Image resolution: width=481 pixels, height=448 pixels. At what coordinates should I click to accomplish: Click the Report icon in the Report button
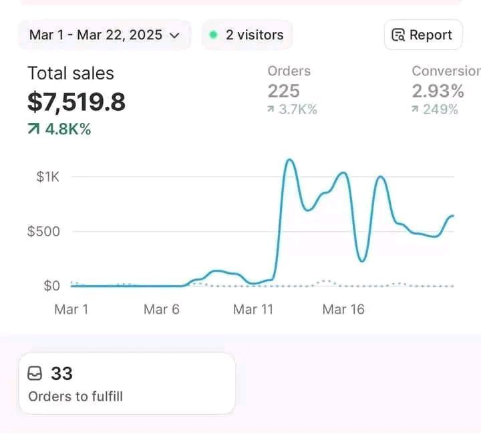pyautogui.click(x=399, y=35)
